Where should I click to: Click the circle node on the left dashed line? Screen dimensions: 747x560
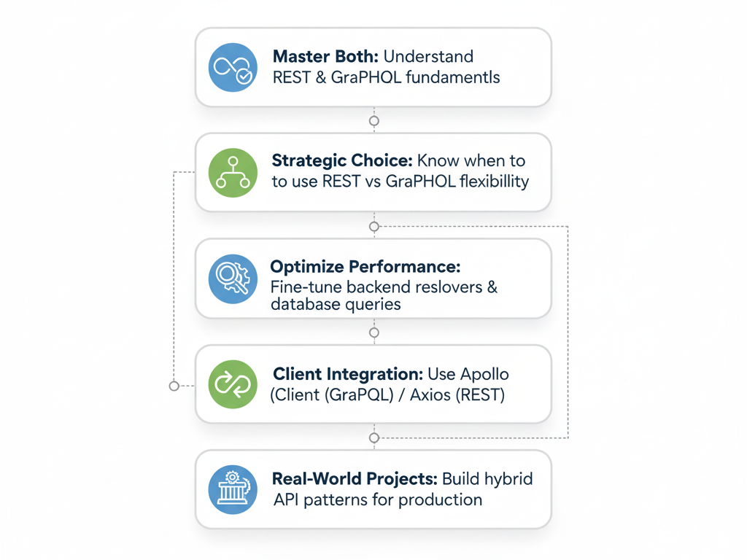pos(174,386)
